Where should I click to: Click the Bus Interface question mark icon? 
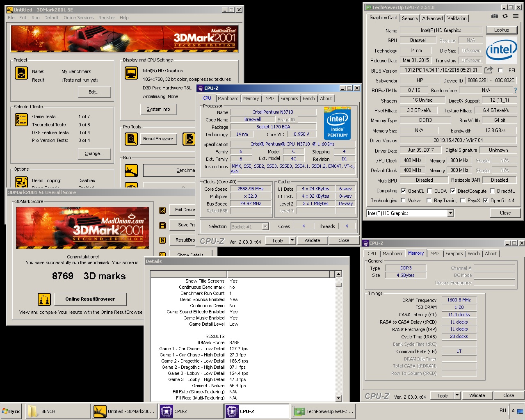point(516,90)
